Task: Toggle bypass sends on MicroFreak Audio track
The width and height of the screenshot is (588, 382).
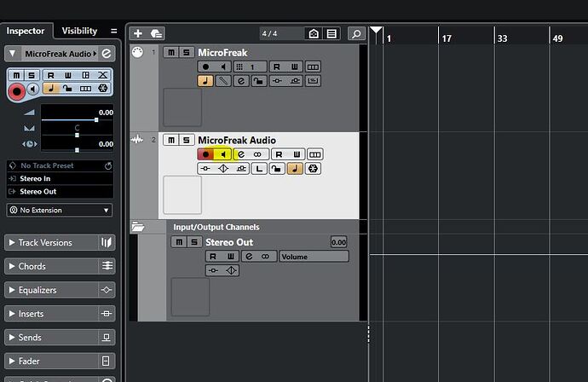Action: click(241, 169)
